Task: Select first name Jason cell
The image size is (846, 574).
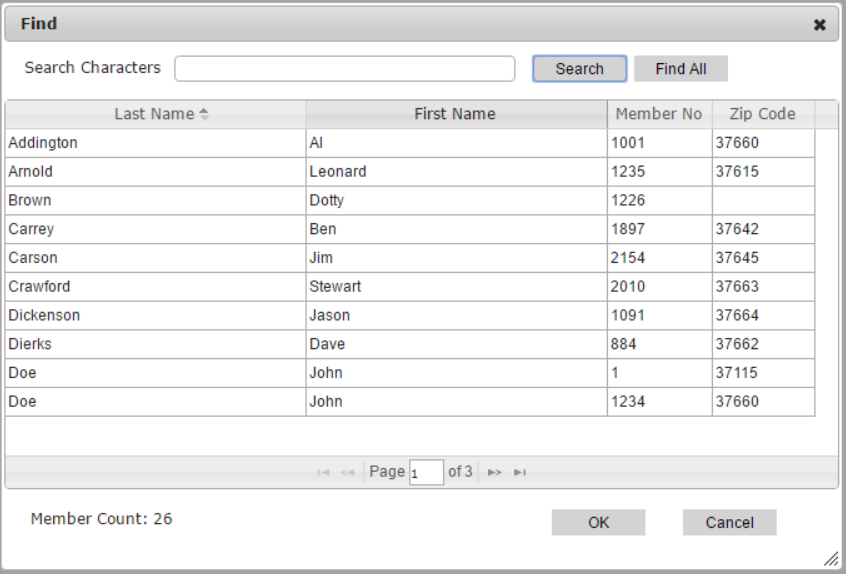Action: [x=456, y=315]
